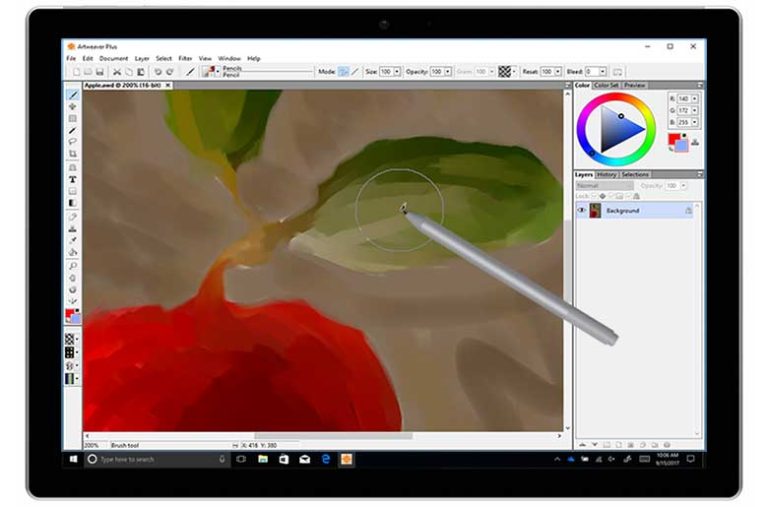Open the Filter menu
The image size is (768, 507).
point(185,58)
